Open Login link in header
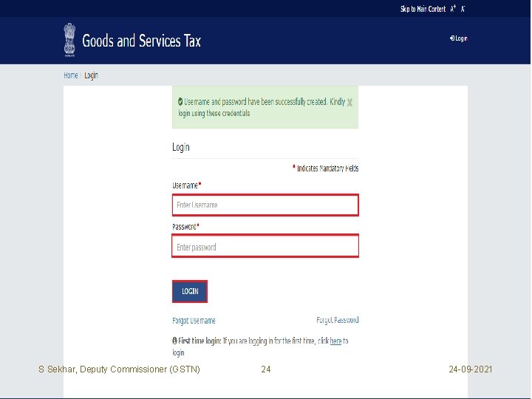Viewport: 532px width, 399px height. coord(459,38)
